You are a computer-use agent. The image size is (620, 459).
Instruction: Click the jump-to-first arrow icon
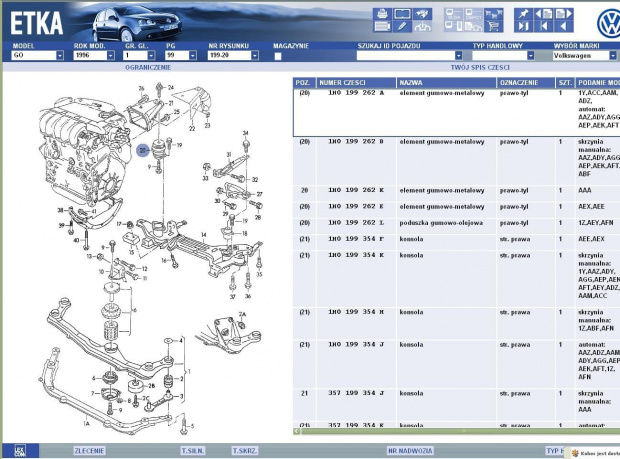[x=544, y=26]
